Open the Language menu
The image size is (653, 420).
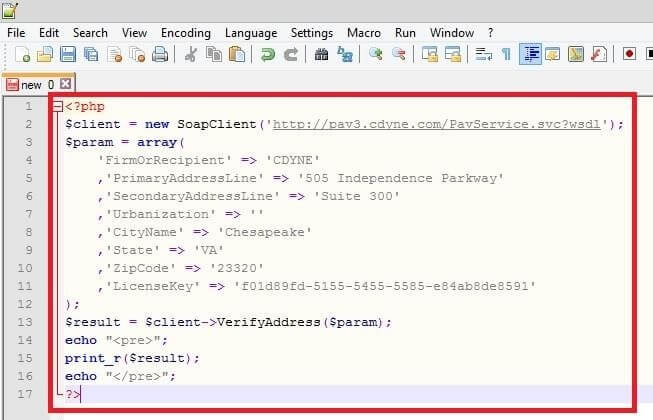point(251,33)
